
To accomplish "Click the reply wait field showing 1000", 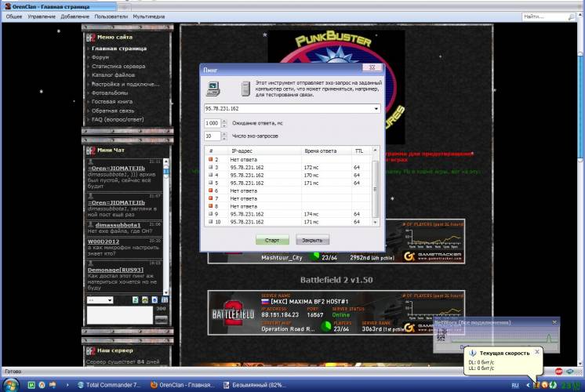I will (x=213, y=123).
